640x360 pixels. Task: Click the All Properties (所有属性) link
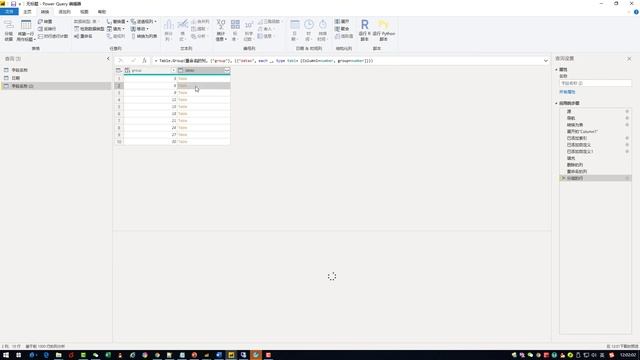(567, 92)
